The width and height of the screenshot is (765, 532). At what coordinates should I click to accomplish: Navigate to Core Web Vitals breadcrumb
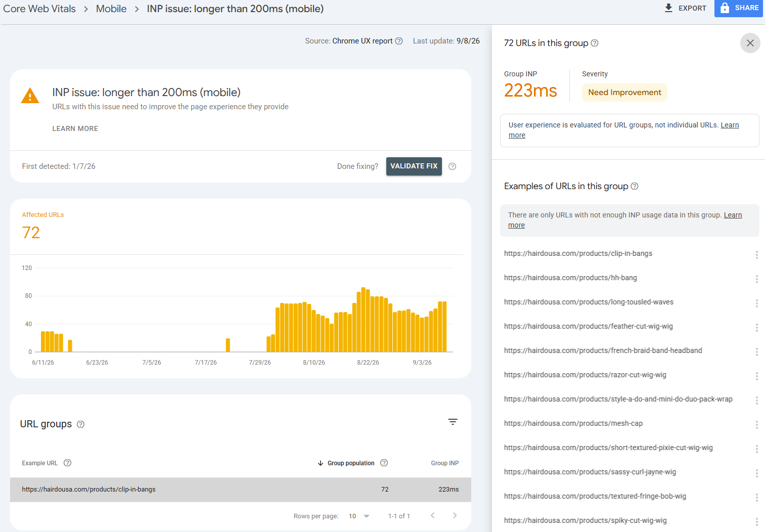click(x=39, y=9)
